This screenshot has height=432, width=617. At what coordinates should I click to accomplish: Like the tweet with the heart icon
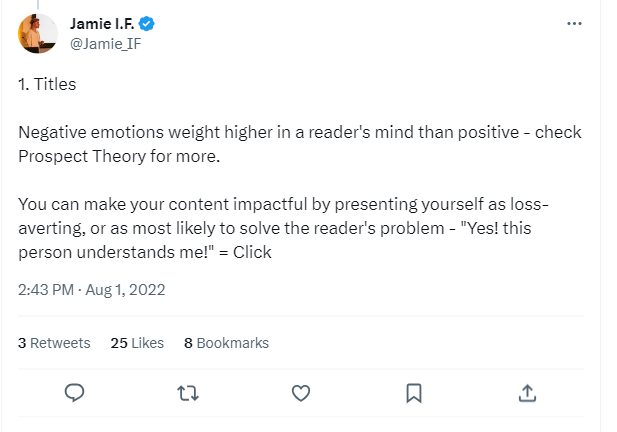[x=301, y=393]
